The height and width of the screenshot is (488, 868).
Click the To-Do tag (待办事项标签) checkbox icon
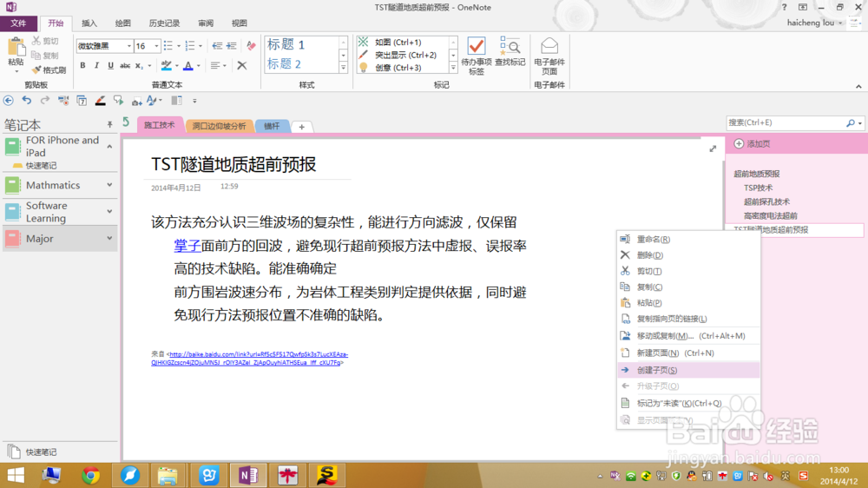click(476, 47)
